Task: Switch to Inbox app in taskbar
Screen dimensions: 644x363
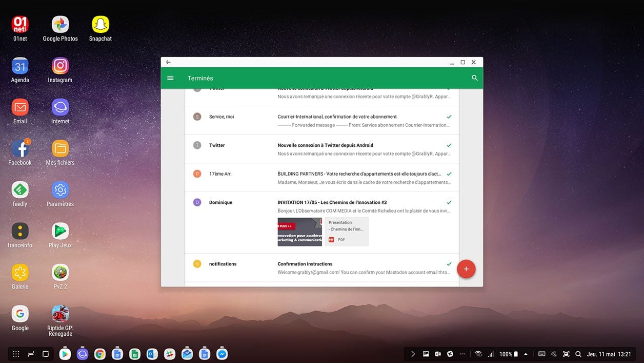Action: (187, 354)
